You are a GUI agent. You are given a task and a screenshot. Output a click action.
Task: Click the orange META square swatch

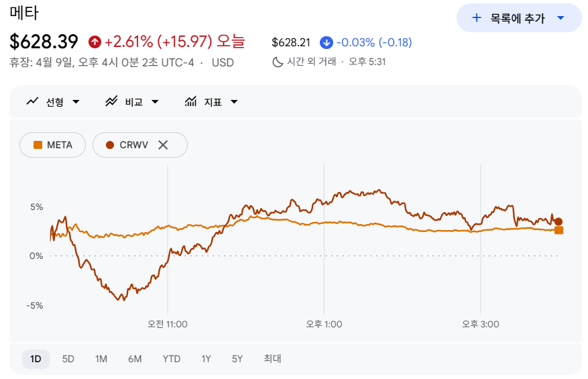[38, 145]
